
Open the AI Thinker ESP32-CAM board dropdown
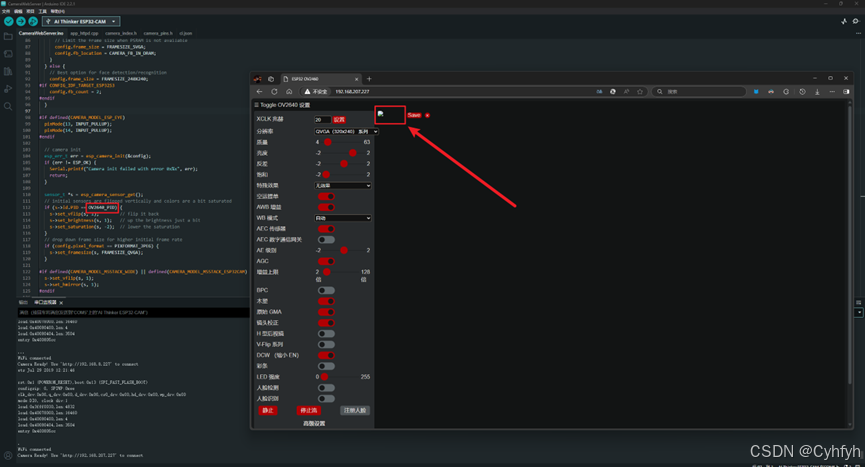click(x=81, y=22)
